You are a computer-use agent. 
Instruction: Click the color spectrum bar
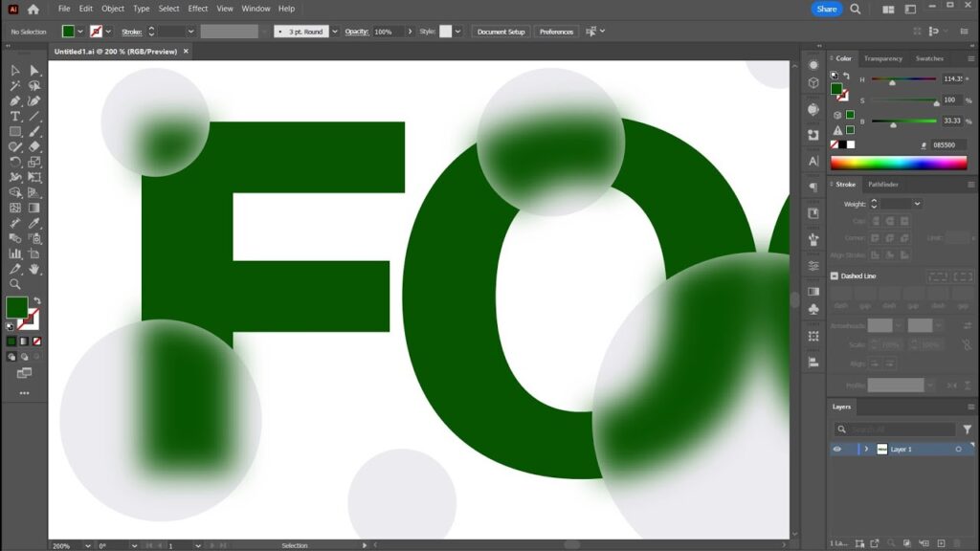898,163
